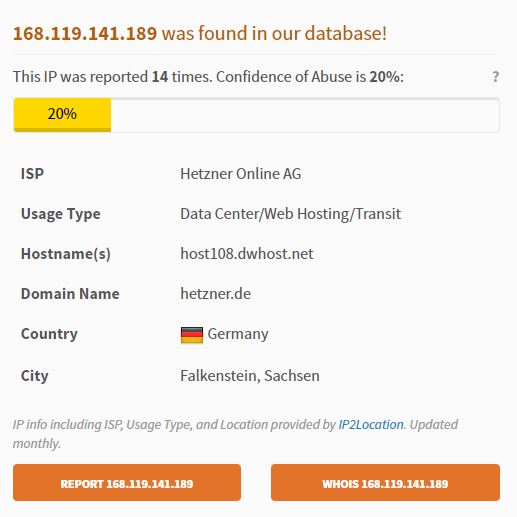Screen dimensions: 517x517
Task: Click the Data Center/Web Hosting/Transit value
Action: [x=291, y=214]
